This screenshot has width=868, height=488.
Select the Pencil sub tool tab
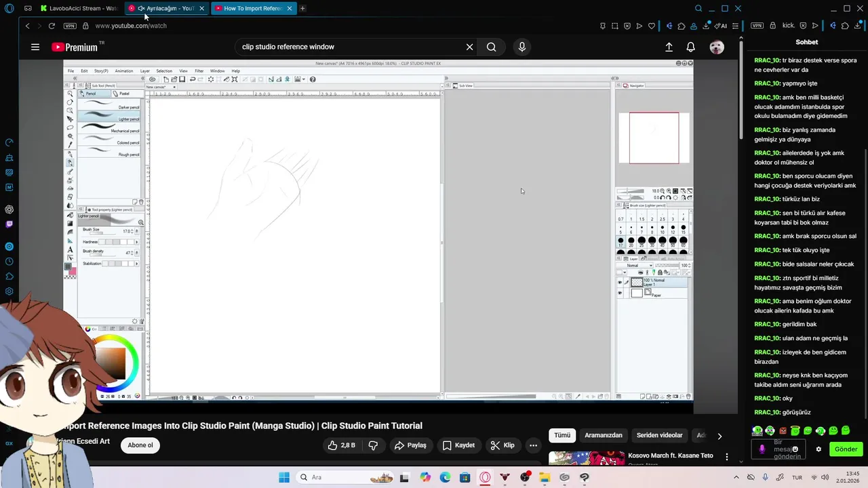coord(95,94)
